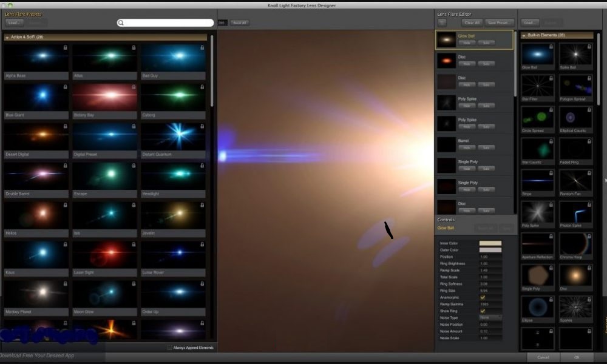This screenshot has width=607, height=364.
Task: Click the lock icon on Distant Quantum preset
Action: tap(202, 126)
